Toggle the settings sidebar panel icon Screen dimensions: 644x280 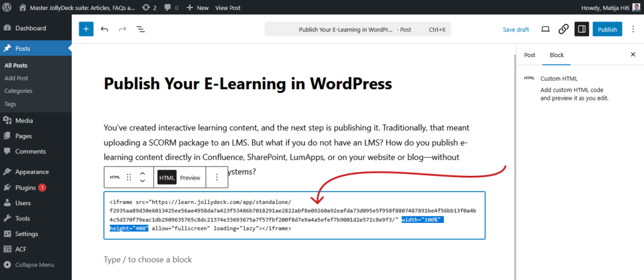point(582,29)
